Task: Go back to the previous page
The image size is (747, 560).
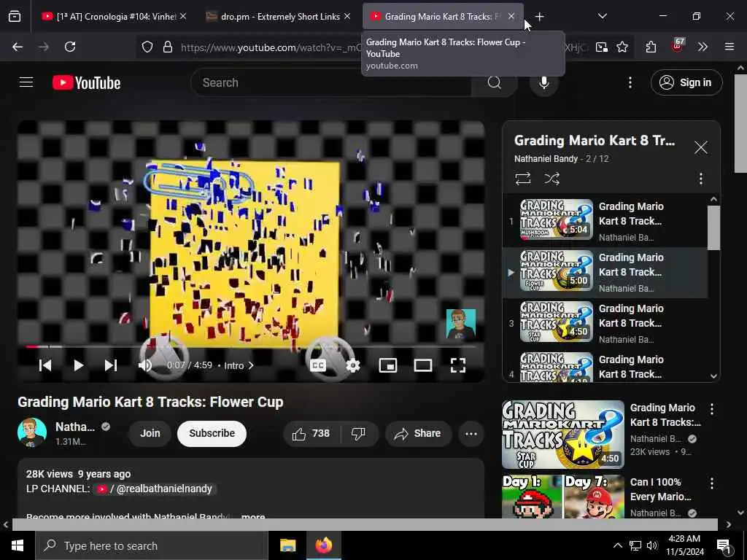Action: coord(18,47)
